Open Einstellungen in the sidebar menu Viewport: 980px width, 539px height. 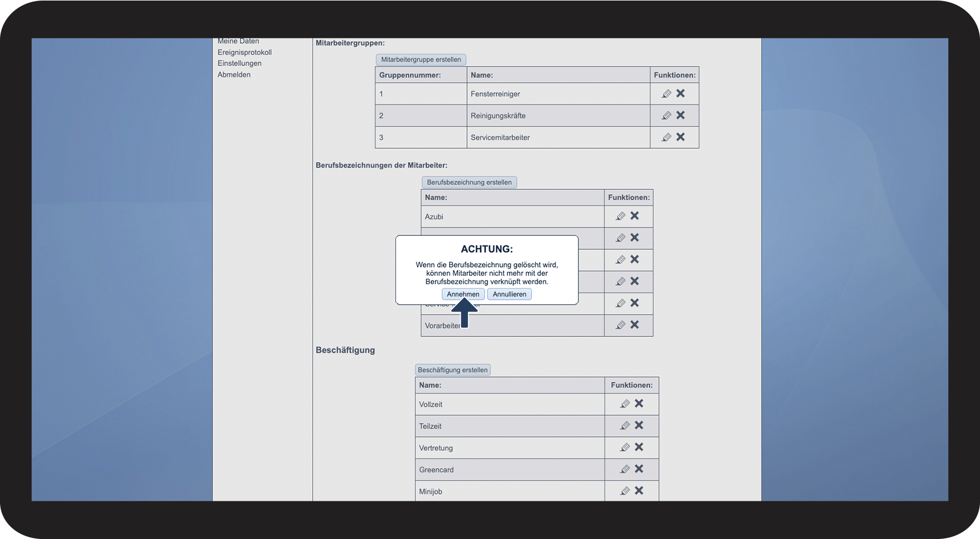pos(240,63)
